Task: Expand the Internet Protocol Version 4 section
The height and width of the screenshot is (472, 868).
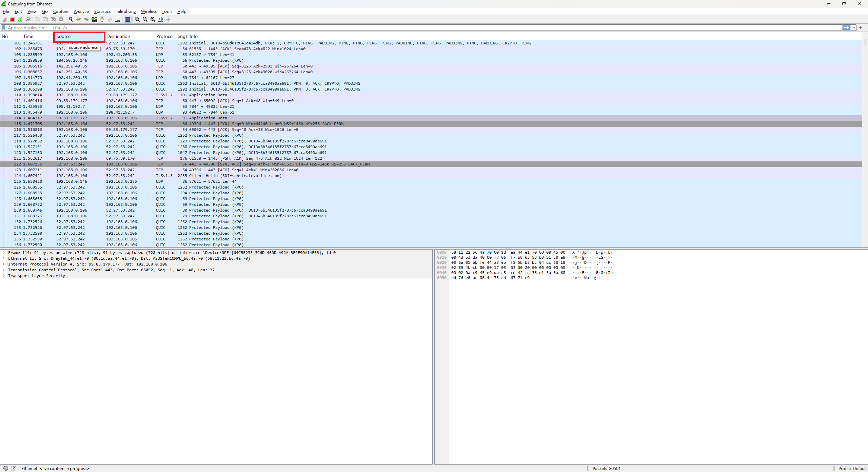Action: 4,264
